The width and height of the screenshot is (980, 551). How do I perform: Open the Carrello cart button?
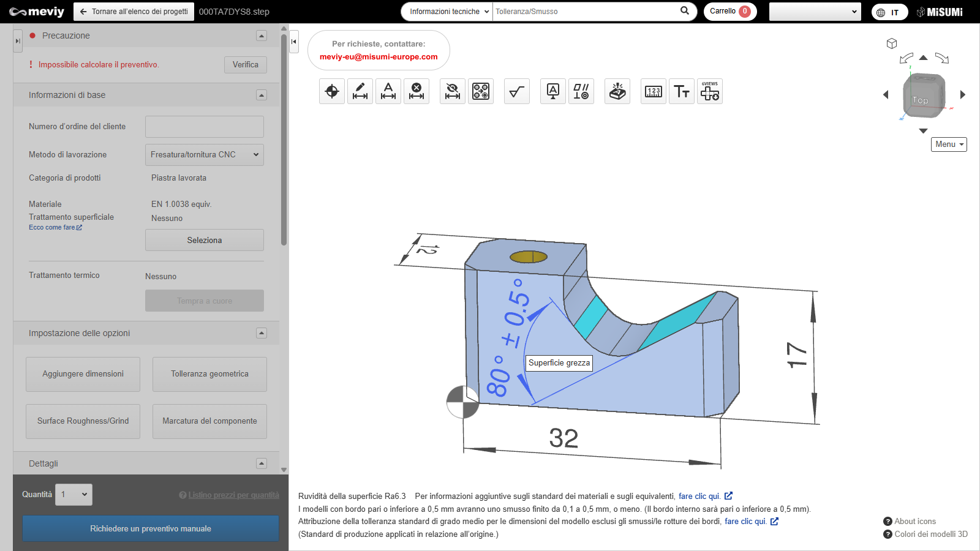click(730, 12)
